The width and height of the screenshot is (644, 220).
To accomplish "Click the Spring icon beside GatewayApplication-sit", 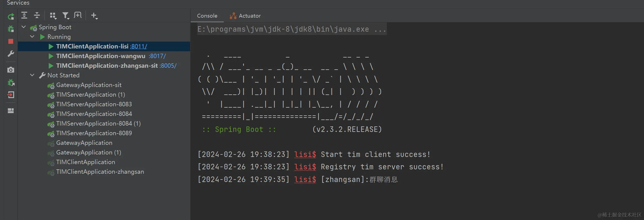I will (51, 86).
